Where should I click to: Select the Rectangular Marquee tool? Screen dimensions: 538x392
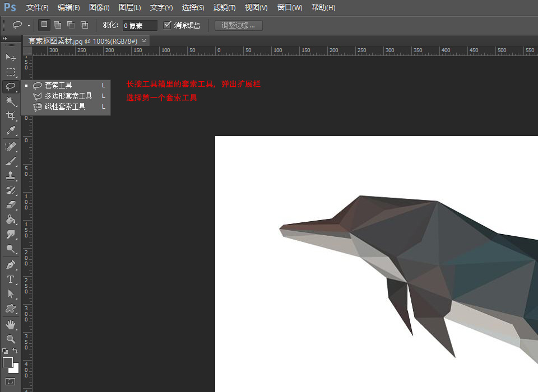pos(11,72)
